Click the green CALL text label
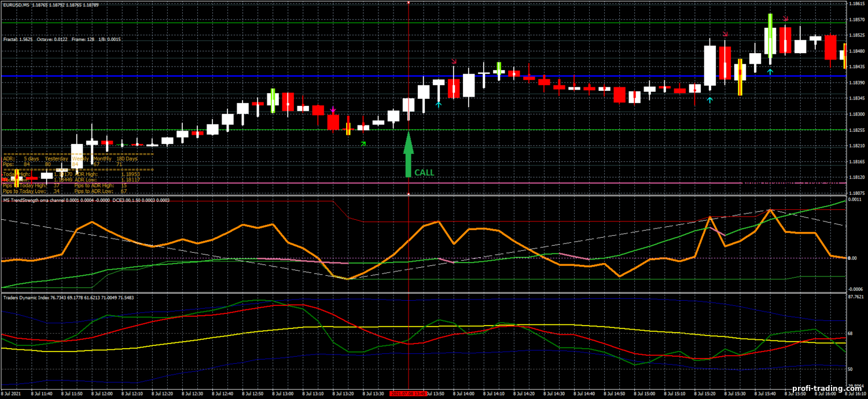The height and width of the screenshot is (399, 868). 424,172
